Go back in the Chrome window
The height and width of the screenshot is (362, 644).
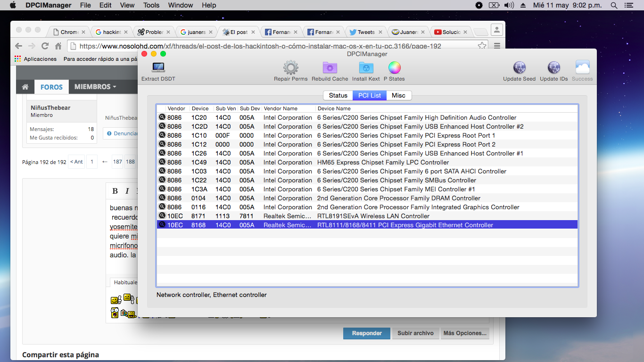click(x=18, y=46)
